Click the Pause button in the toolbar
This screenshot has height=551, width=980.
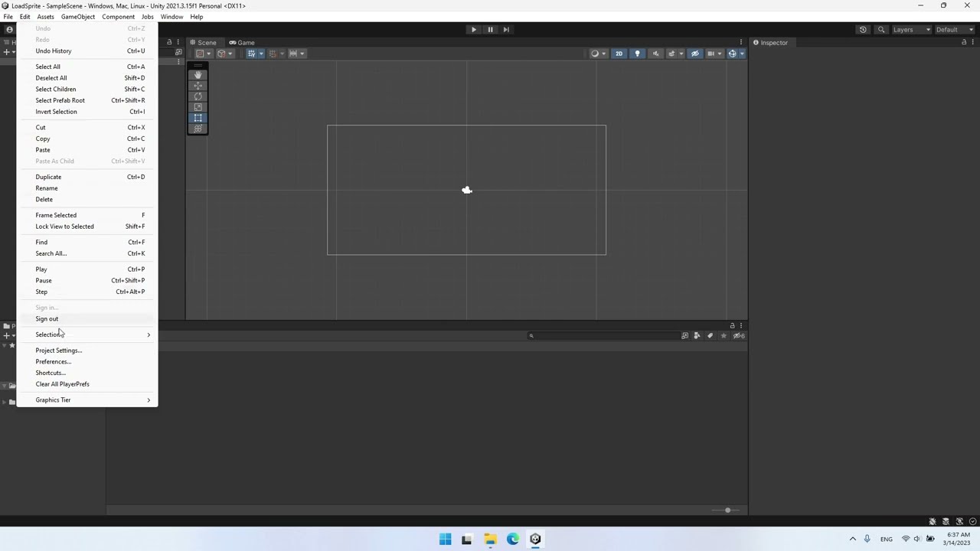pyautogui.click(x=490, y=29)
